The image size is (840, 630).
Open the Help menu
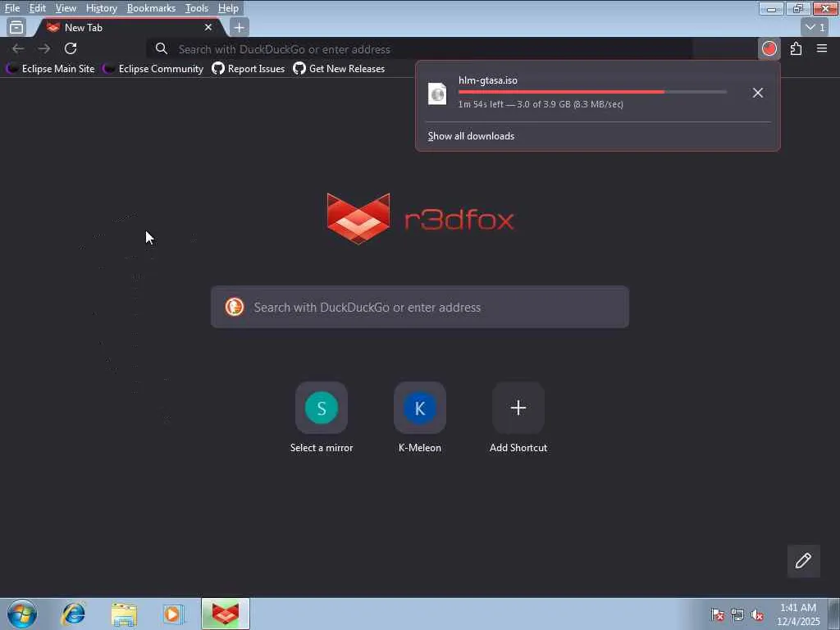point(228,8)
